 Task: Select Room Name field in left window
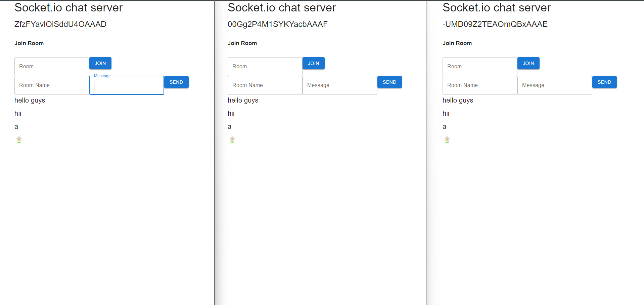[52, 85]
